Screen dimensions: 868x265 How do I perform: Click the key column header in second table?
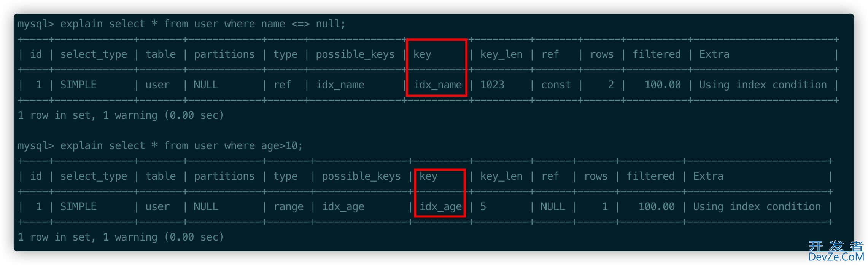(x=428, y=176)
